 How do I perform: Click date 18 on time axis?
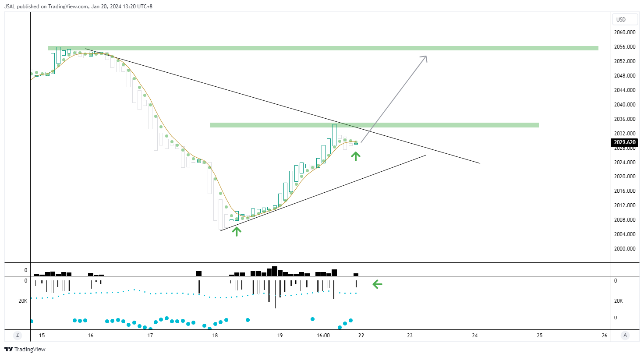[x=215, y=336]
